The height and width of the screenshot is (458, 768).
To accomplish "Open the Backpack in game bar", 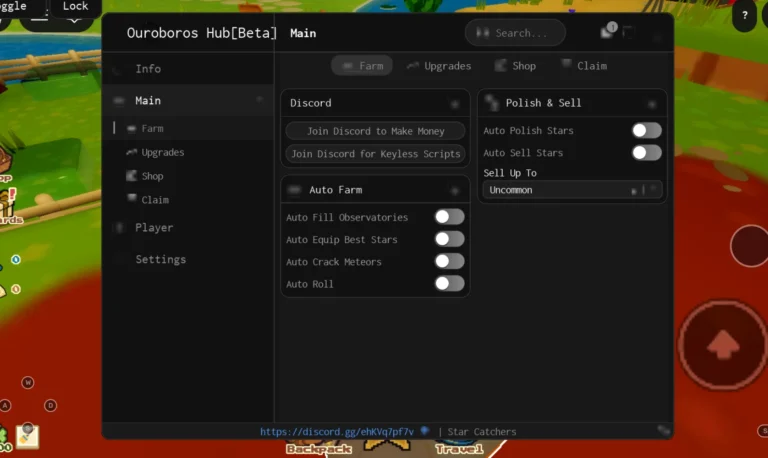I will (319, 448).
